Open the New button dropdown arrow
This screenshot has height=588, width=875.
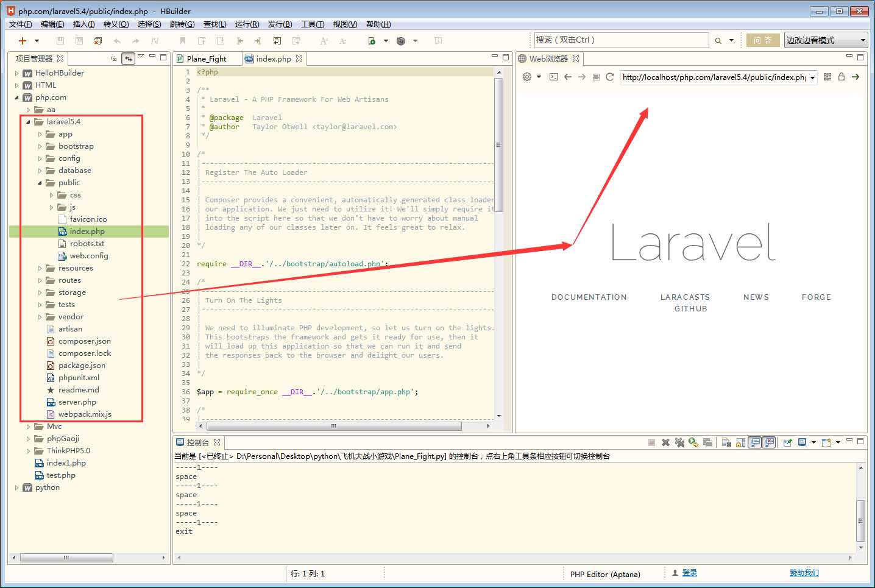tap(37, 41)
